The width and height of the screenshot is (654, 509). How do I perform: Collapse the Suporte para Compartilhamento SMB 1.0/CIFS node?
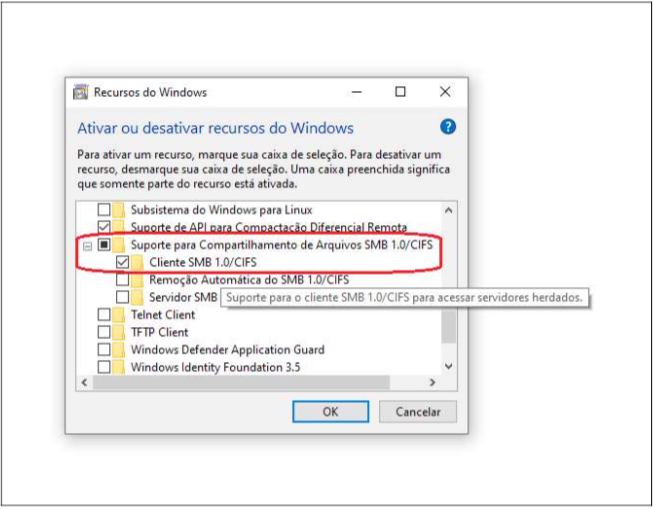tap(88, 245)
